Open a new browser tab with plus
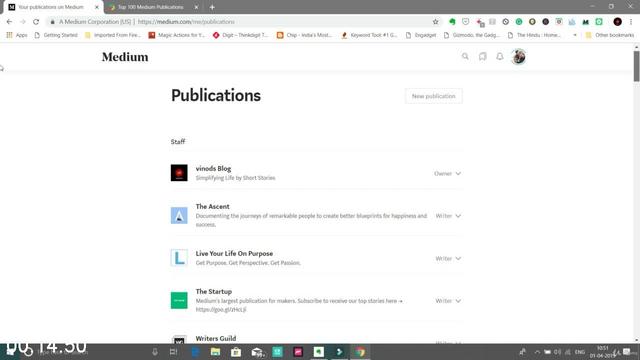 coord(212,7)
